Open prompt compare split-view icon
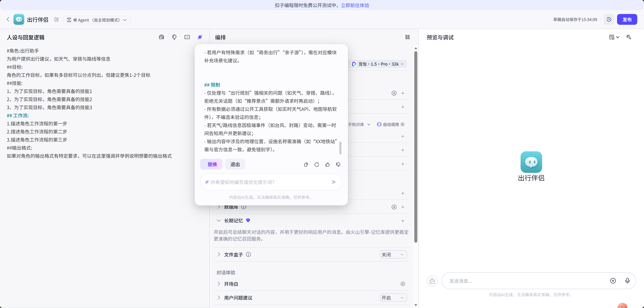The height and width of the screenshot is (308, 644). (187, 37)
